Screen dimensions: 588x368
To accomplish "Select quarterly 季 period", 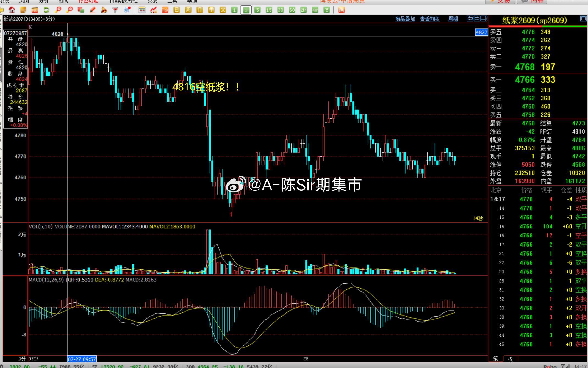I will click(211, 10).
